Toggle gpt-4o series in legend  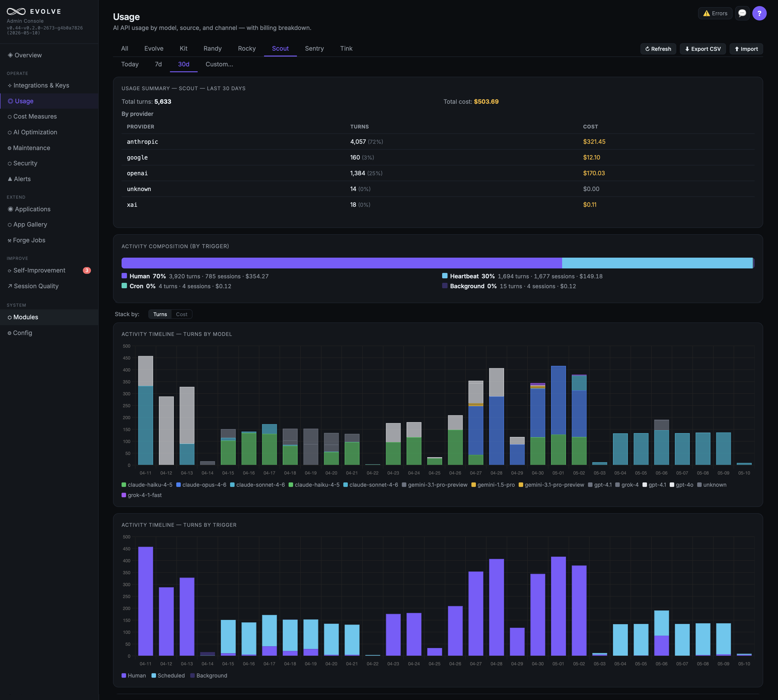(681, 485)
